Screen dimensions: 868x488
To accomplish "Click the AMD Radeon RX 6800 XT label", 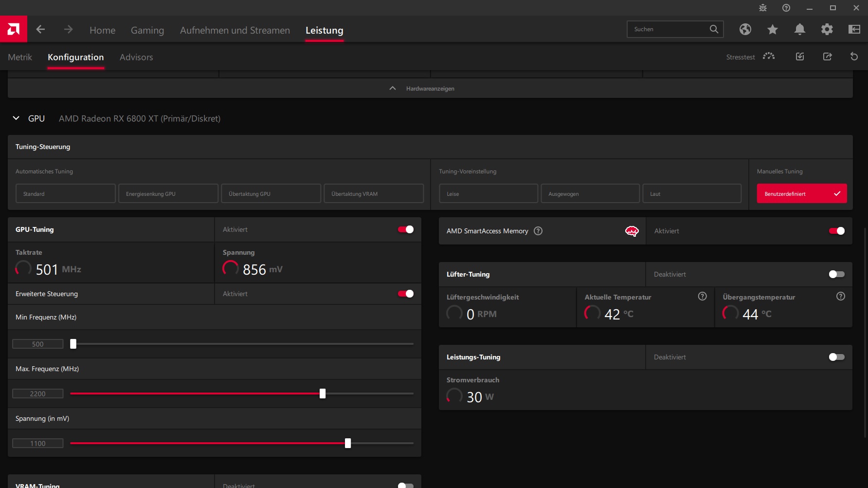I will click(140, 118).
